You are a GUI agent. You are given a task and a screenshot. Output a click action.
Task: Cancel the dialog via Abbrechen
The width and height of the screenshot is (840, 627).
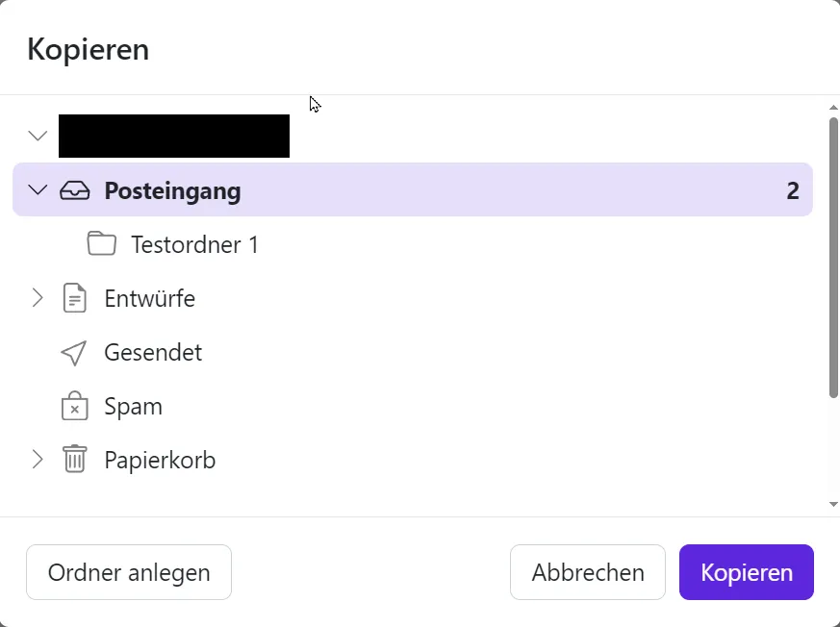point(587,572)
